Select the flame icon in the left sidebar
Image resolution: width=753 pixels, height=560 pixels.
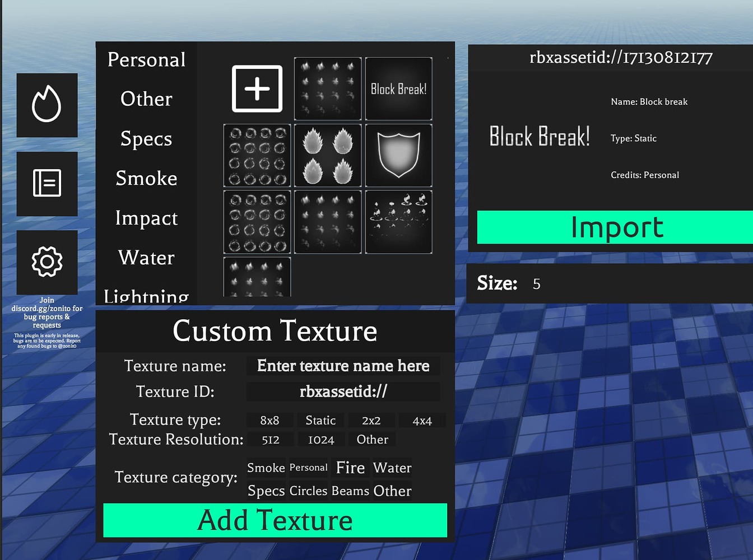tap(47, 105)
